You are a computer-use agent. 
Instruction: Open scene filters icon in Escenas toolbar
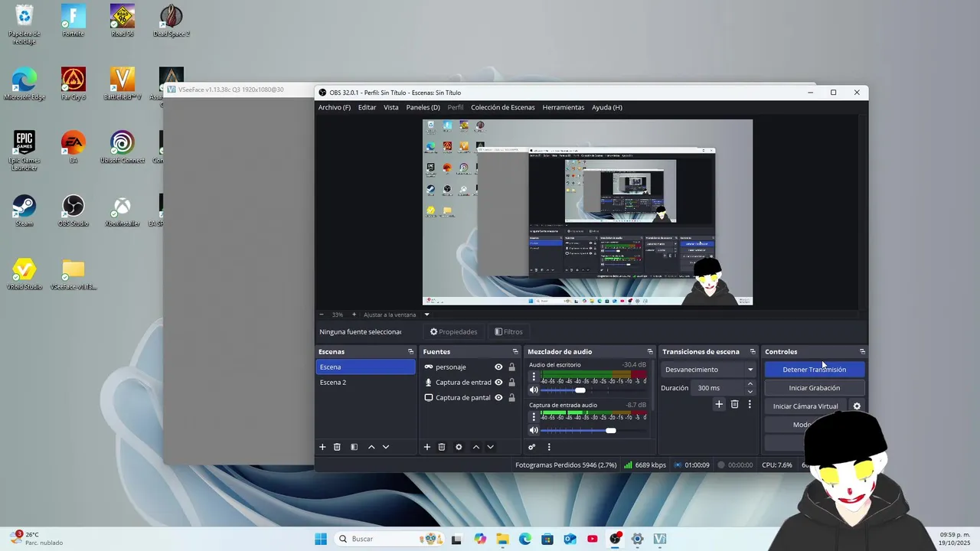[354, 447]
